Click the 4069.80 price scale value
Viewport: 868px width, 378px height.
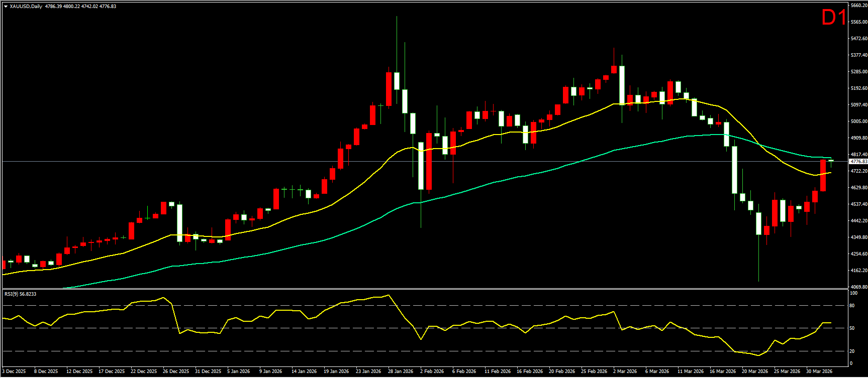coord(858,287)
